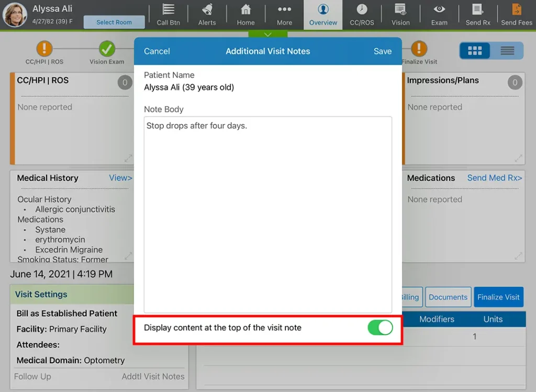Open the Alerts bell icon
This screenshot has width=536, height=392.
[207, 15]
